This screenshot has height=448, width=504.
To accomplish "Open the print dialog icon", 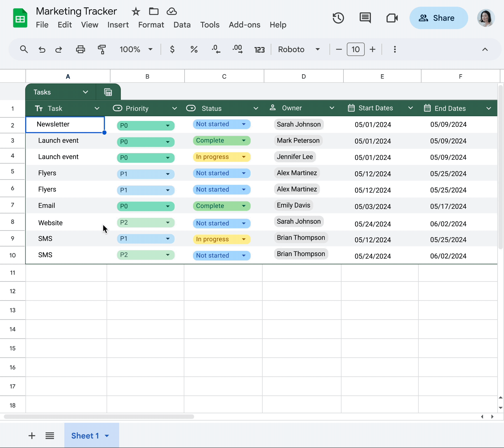I will tap(80, 49).
